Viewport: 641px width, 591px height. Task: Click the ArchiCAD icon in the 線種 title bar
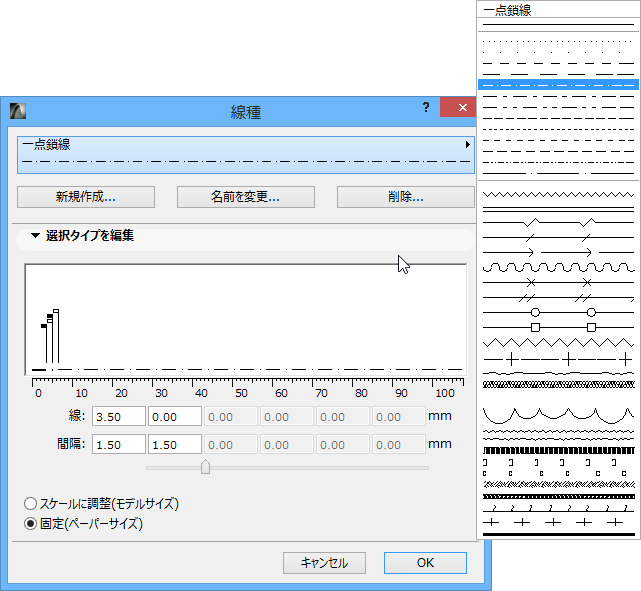tap(18, 111)
